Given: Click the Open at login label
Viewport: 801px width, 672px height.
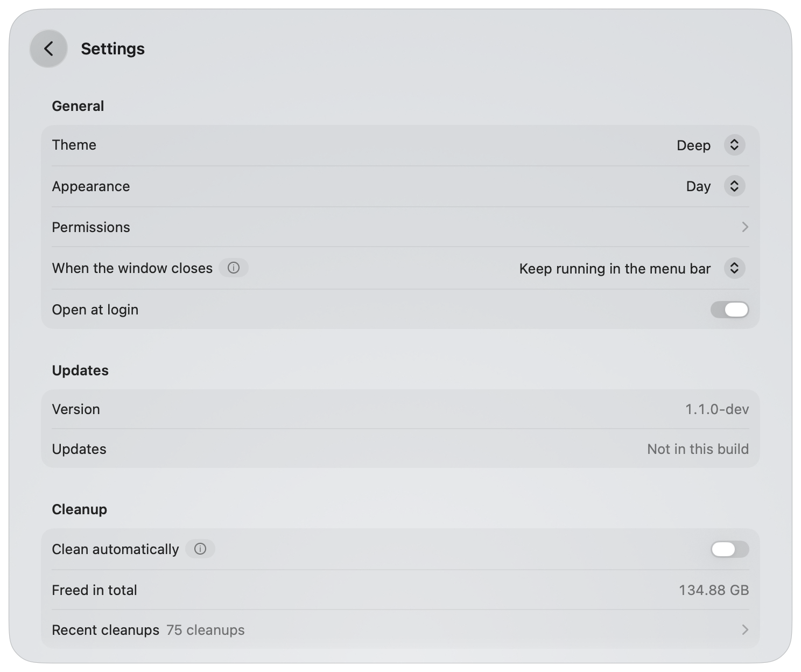Looking at the screenshot, I should 95,310.
